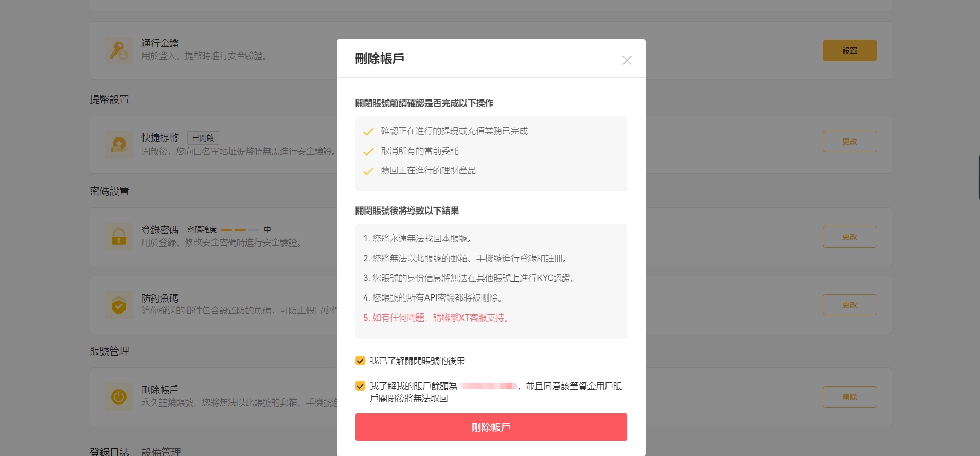980x456 pixels.
Task: Click the 密碼設置 section heading
Action: click(109, 191)
